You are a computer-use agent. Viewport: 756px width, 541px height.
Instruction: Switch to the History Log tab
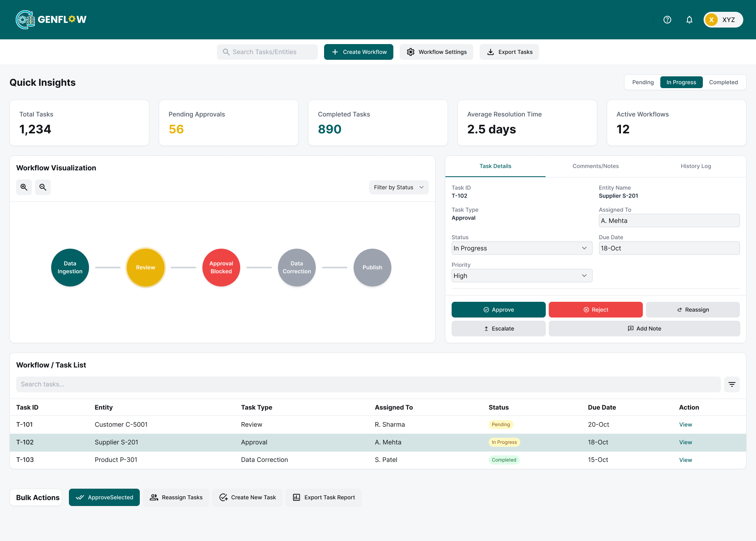click(x=696, y=166)
